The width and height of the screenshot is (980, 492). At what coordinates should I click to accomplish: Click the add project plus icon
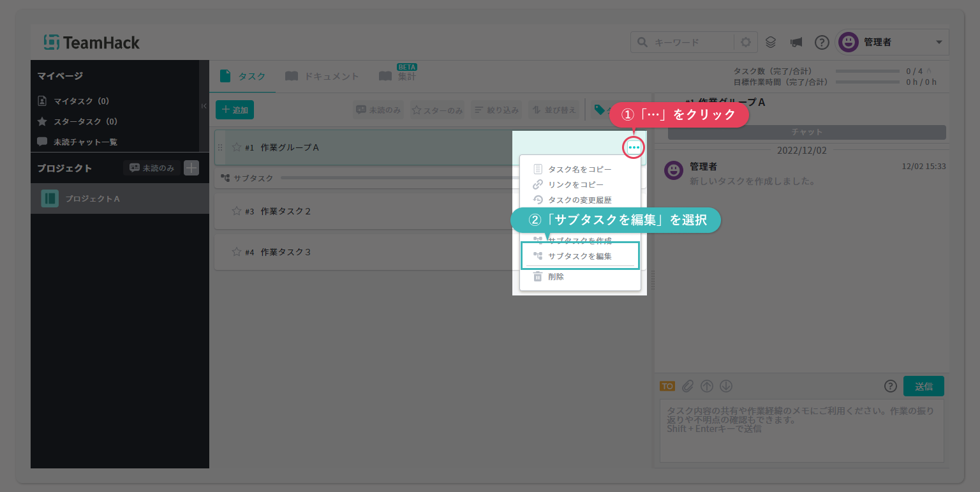click(x=191, y=168)
